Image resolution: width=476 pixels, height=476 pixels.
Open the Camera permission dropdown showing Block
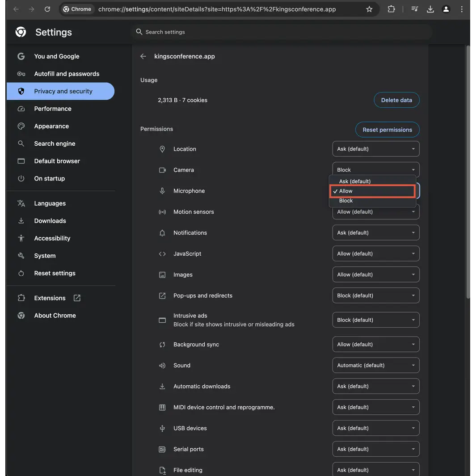click(x=376, y=169)
